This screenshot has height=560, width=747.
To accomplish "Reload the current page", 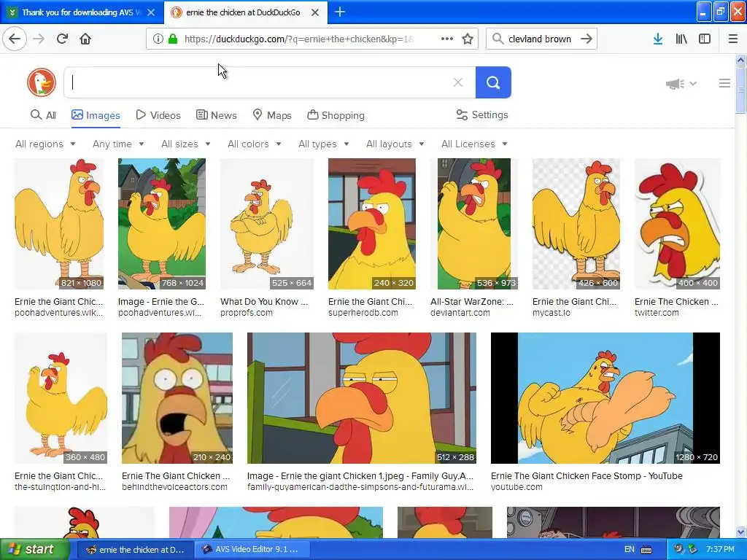I will (x=62, y=39).
